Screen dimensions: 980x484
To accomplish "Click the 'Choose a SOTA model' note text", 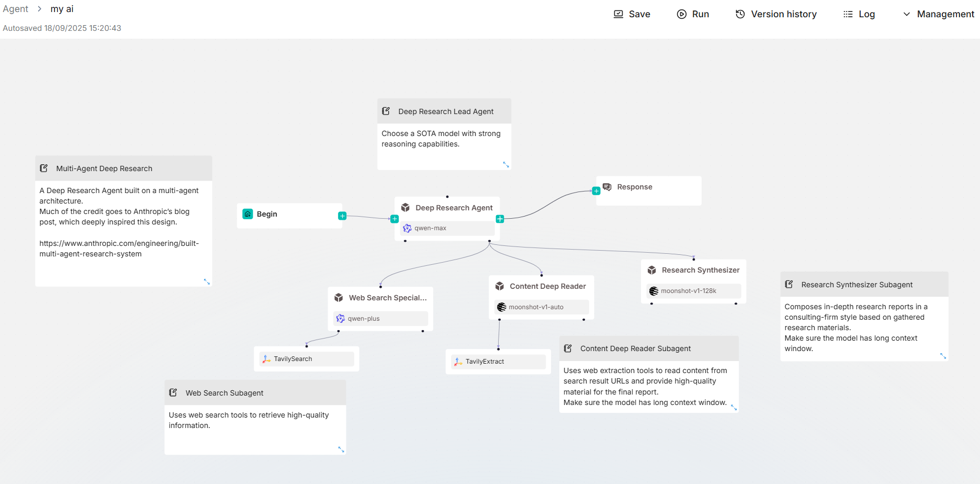I will click(441, 139).
